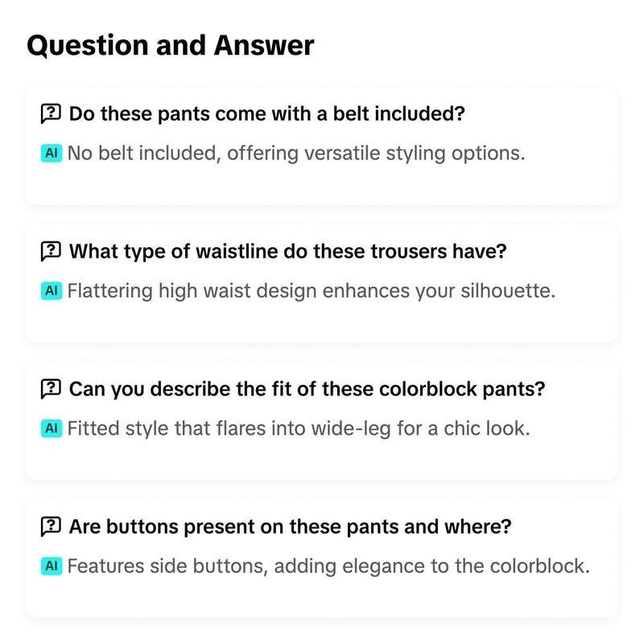Open the 'Do these pants come with a belt' question
Image resolution: width=644 pixels, height=644 pixels.
267,114
